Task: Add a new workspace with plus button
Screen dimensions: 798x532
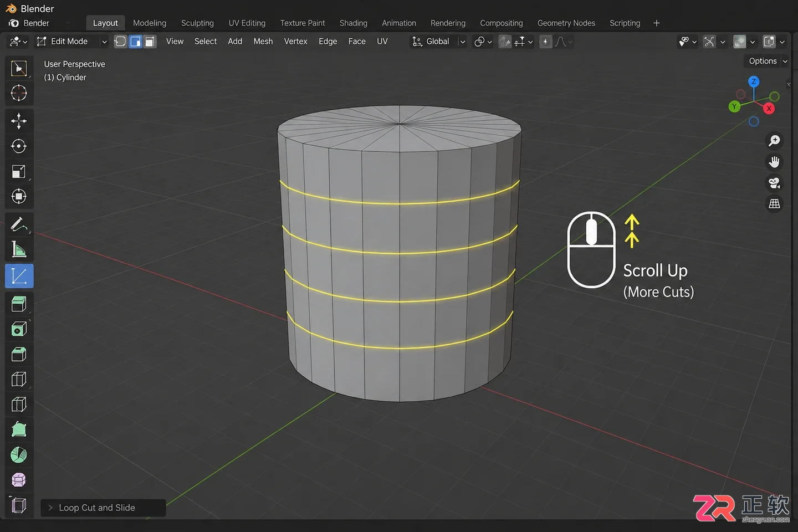Action: point(657,23)
